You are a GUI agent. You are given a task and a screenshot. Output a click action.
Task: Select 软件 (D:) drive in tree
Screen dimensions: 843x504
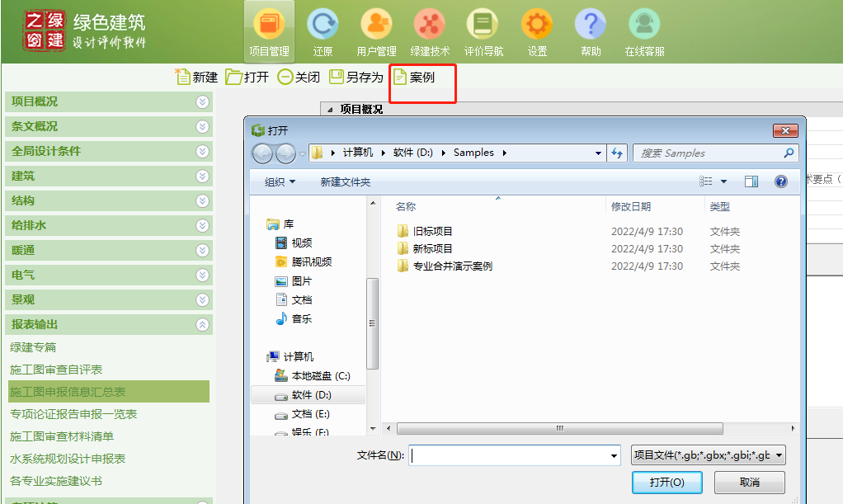point(311,395)
